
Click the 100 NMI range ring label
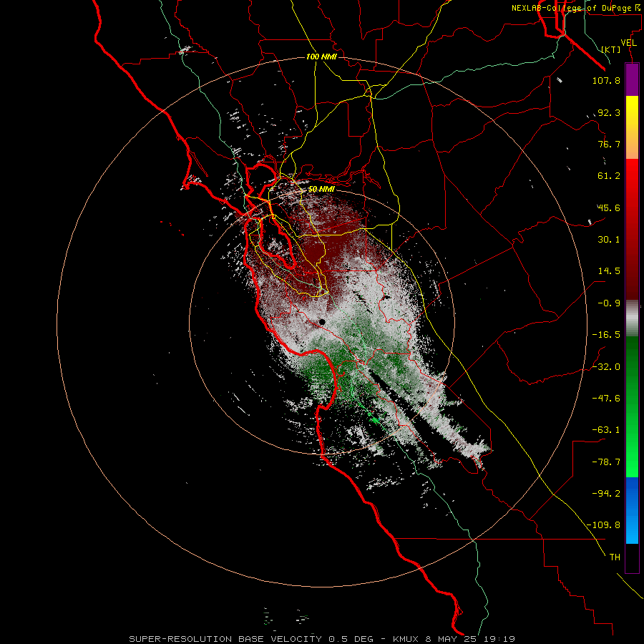(321, 57)
